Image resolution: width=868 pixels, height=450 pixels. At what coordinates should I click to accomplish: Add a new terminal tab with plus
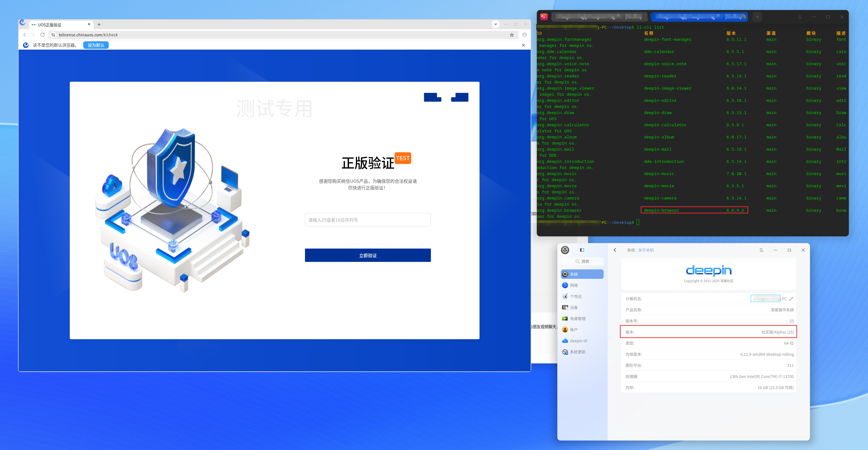[757, 17]
